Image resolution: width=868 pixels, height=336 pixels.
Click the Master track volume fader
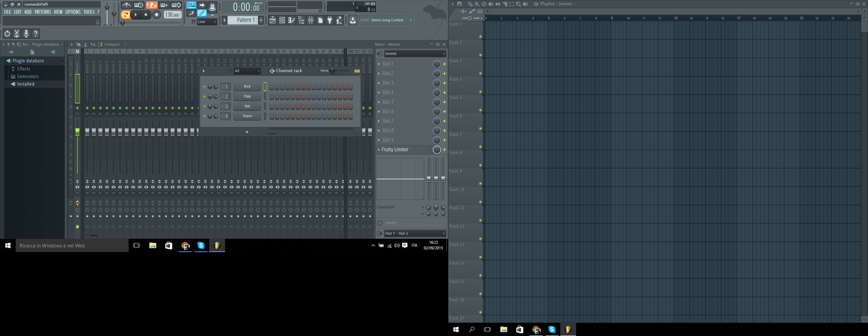(x=78, y=132)
